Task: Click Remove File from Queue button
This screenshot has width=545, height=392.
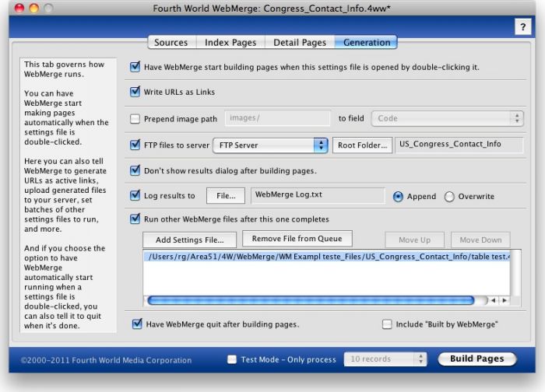Action: (297, 239)
